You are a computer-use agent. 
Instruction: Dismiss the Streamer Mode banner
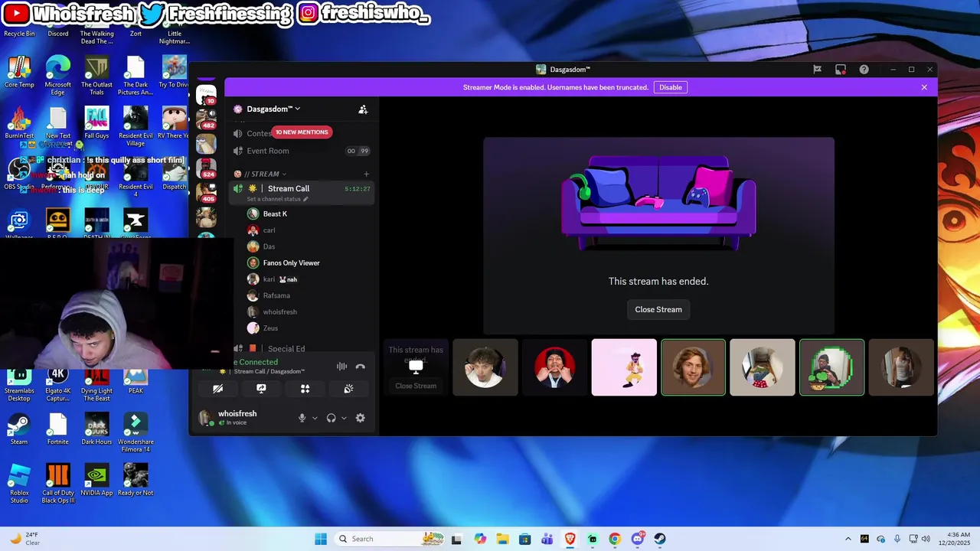tap(924, 87)
